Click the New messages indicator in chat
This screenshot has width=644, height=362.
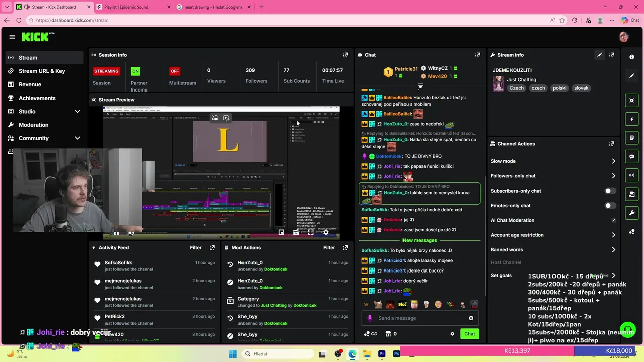[420, 240]
